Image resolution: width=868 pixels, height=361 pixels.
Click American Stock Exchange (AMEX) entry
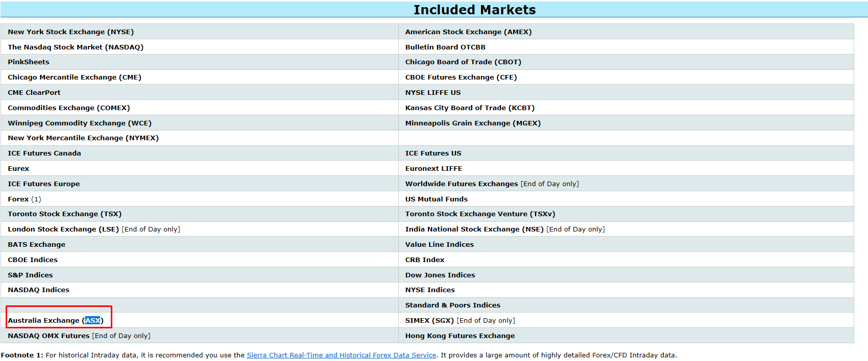[x=468, y=32]
